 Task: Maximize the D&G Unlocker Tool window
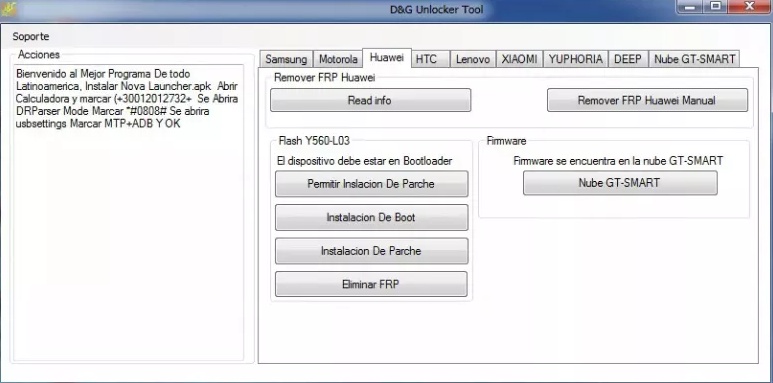pyautogui.click(x=716, y=6)
